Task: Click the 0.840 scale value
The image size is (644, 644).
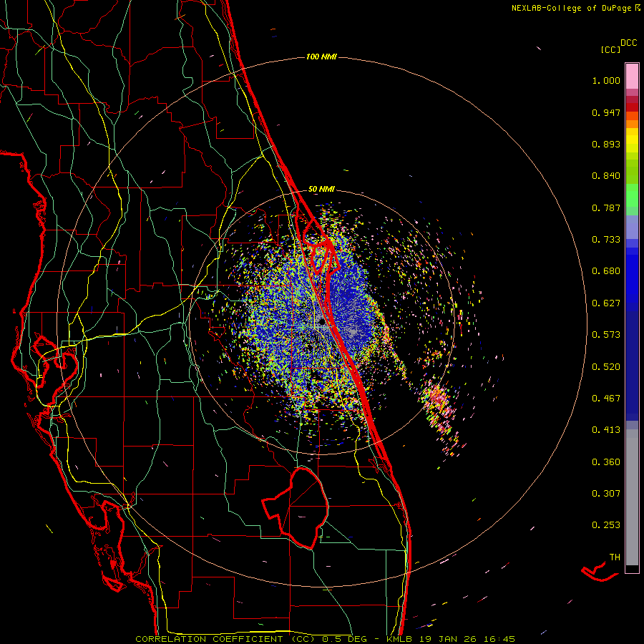Action: 606,176
